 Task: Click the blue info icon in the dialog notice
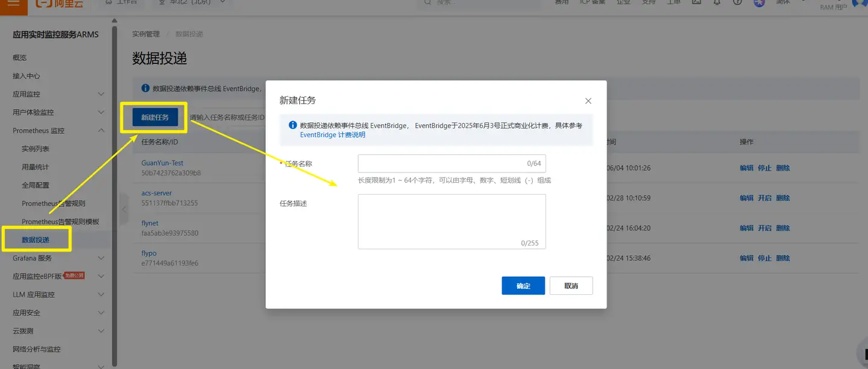click(x=292, y=125)
